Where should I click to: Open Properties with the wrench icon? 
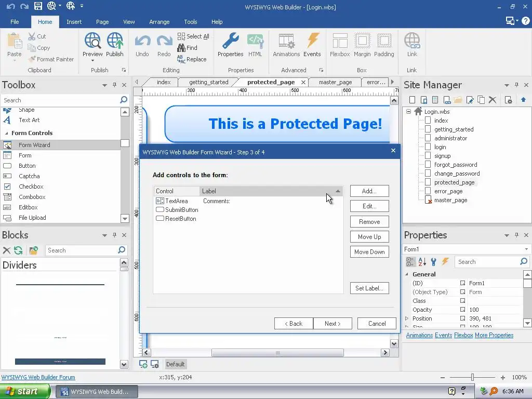click(x=231, y=41)
